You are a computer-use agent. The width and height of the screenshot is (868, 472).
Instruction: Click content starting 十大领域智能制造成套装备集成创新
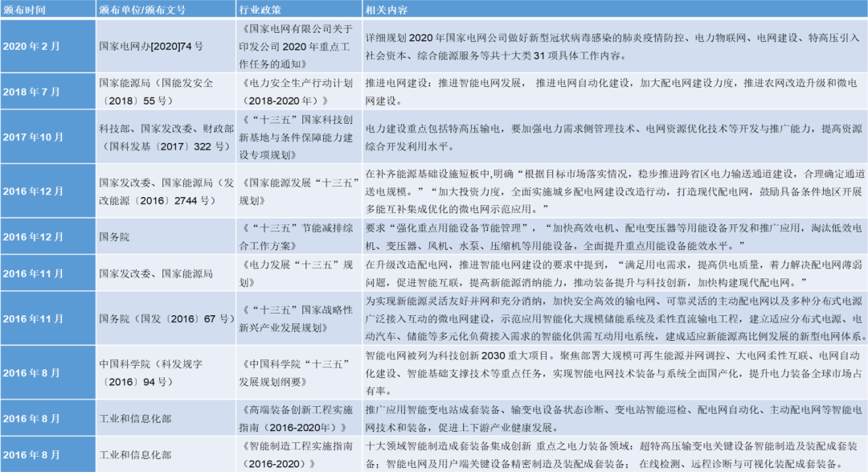[x=615, y=454]
